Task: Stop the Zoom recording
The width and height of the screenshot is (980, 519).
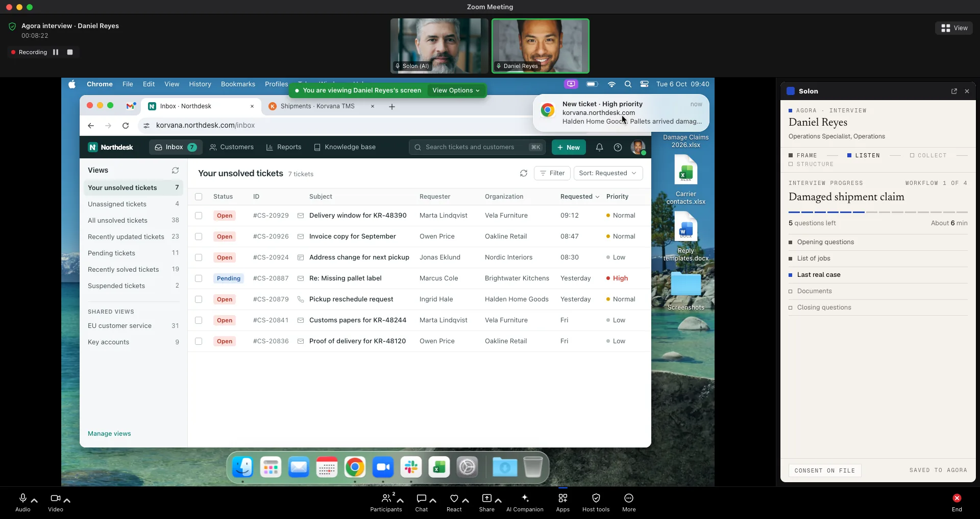Action: coord(70,52)
